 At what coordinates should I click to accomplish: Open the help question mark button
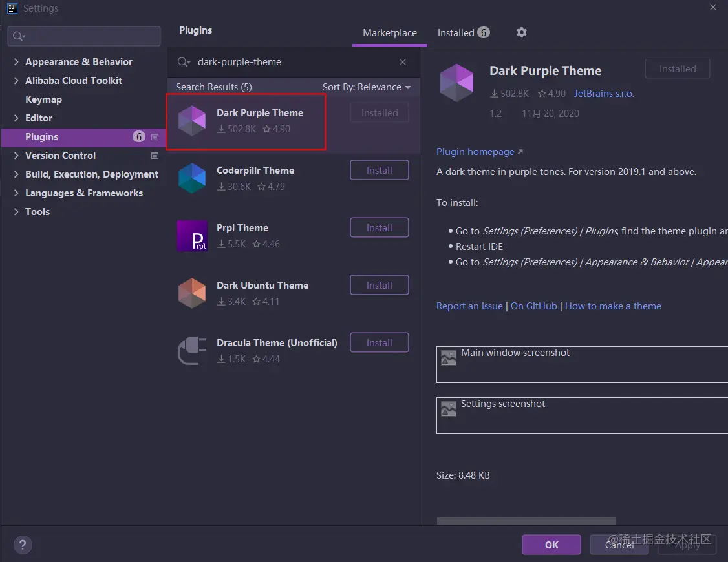pyautogui.click(x=23, y=545)
